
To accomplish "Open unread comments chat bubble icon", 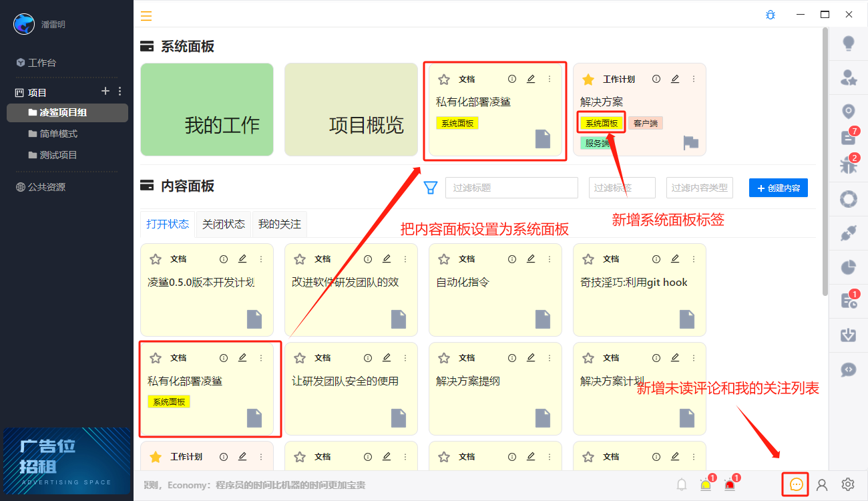I will (797, 484).
